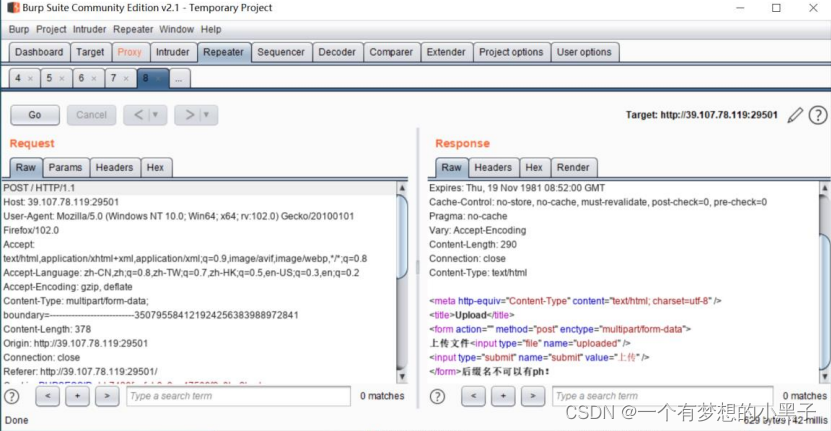Show request Hex view
The height and width of the screenshot is (431, 831).
coord(155,168)
